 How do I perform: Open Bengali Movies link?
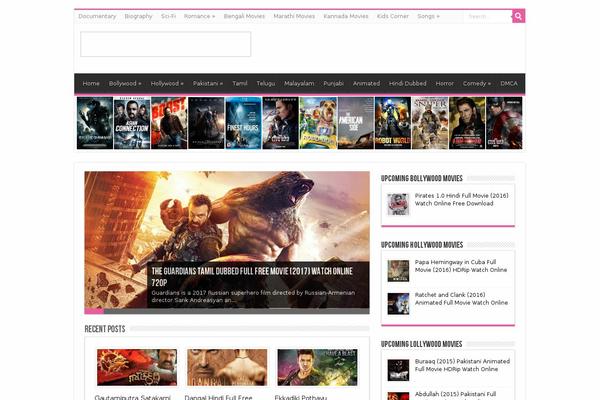pyautogui.click(x=244, y=16)
